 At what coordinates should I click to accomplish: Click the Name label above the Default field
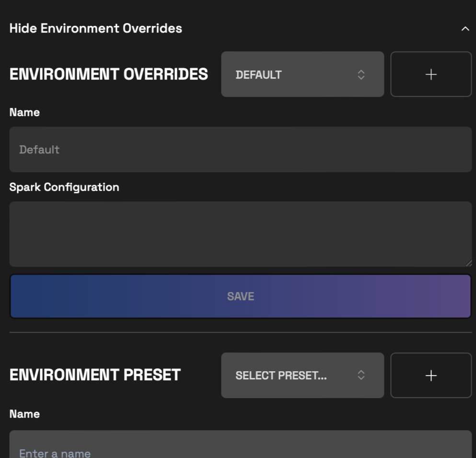pyautogui.click(x=24, y=112)
